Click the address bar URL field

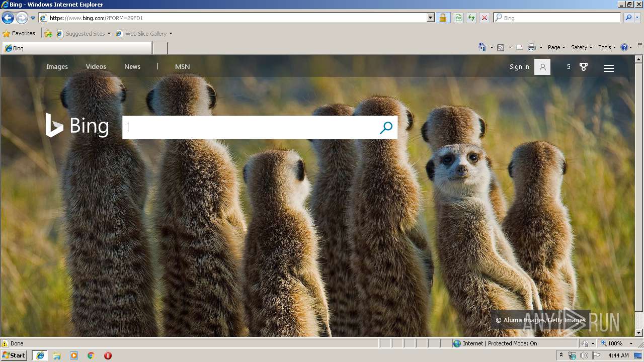click(232, 18)
